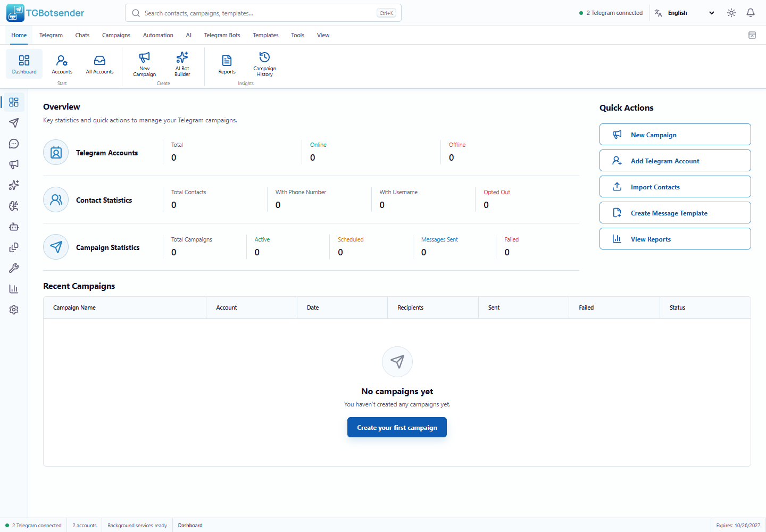Open the Tools ribbon tab
This screenshot has height=532, width=766.
(297, 35)
